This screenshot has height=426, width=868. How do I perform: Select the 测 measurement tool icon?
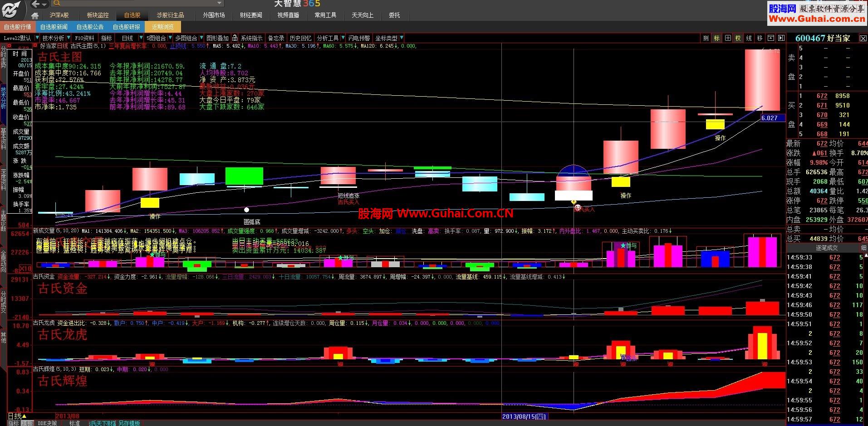[x=706, y=38]
